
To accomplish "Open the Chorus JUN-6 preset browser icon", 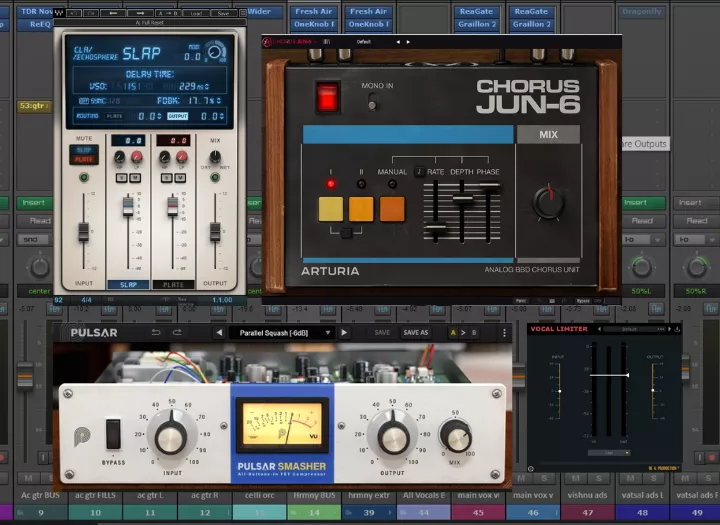I will pyautogui.click(x=326, y=42).
